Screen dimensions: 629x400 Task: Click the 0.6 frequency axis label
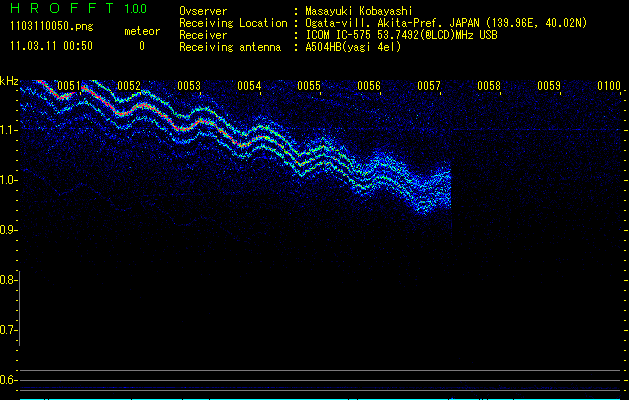7,380
